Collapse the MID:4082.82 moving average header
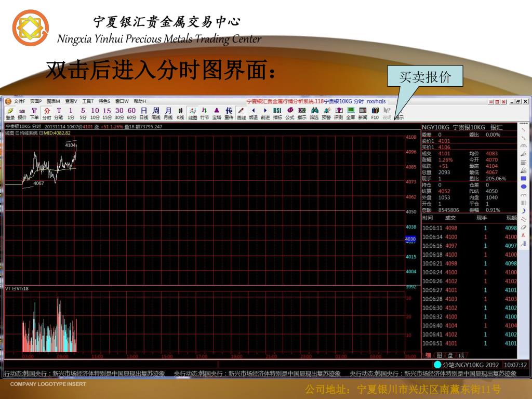This screenshot has width=532, height=399. (41, 133)
